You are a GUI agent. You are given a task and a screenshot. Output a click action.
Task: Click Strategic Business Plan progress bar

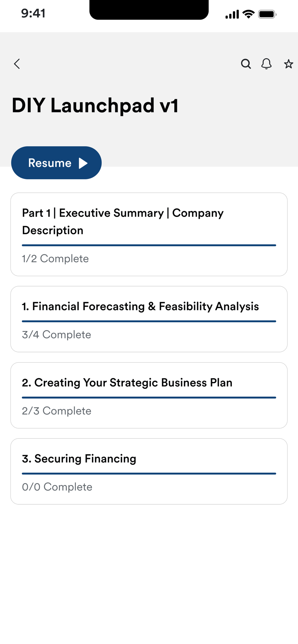pyautogui.click(x=149, y=398)
